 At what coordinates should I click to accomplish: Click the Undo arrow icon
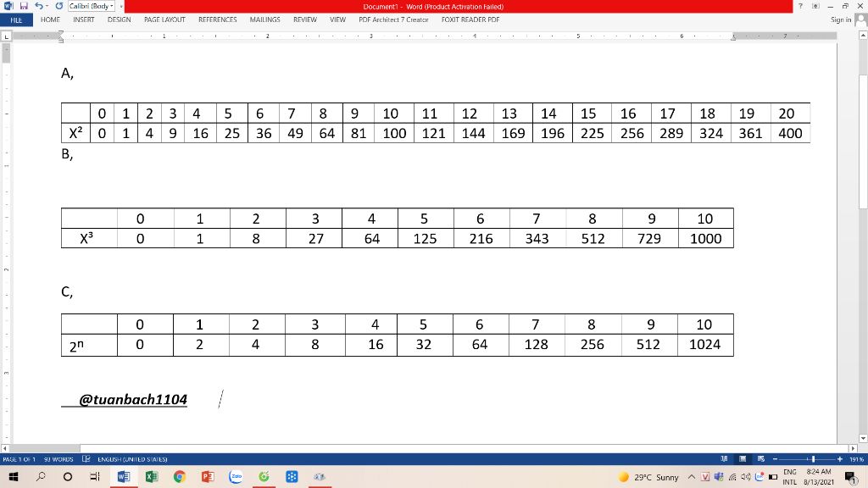pos(38,6)
